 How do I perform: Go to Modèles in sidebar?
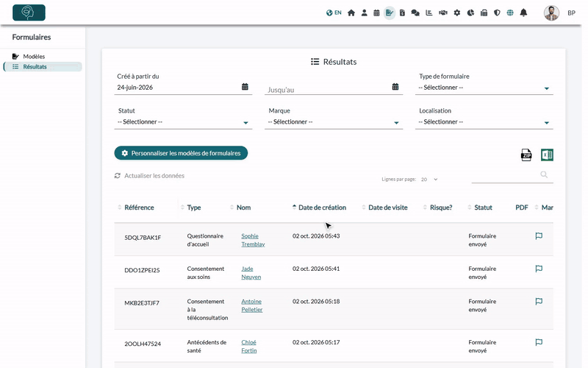point(34,57)
